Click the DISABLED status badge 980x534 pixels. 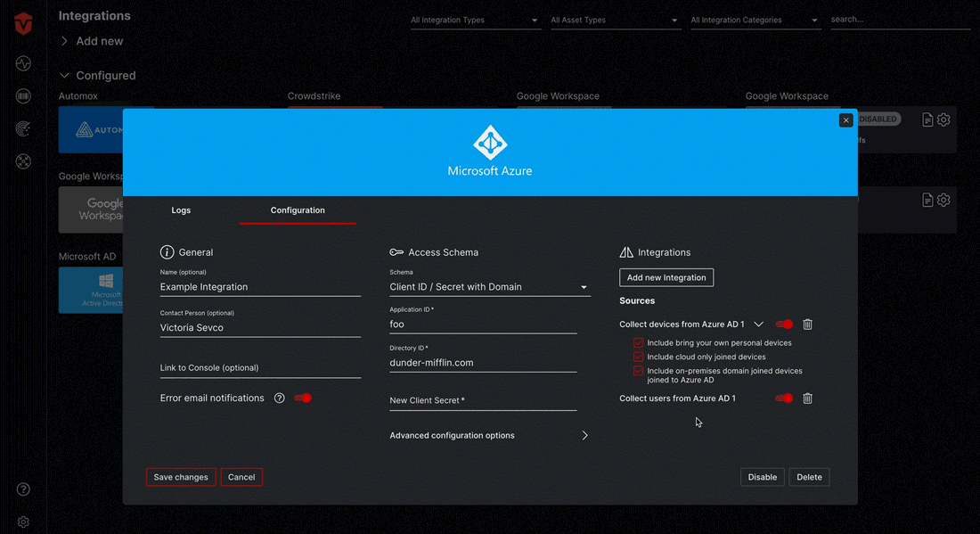point(878,119)
